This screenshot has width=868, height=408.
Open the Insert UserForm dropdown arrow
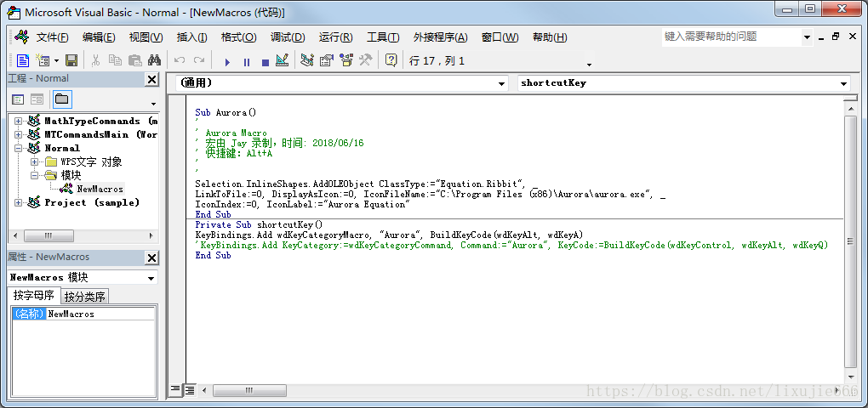tap(56, 61)
